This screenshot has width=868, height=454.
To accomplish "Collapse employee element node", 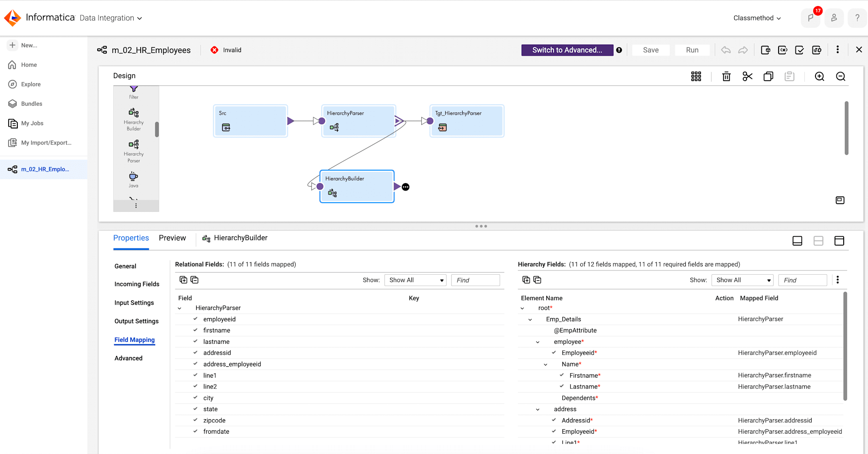I will pos(538,342).
